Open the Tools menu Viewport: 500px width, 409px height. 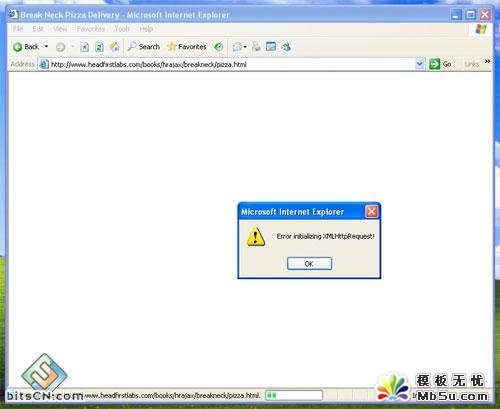[x=122, y=29]
